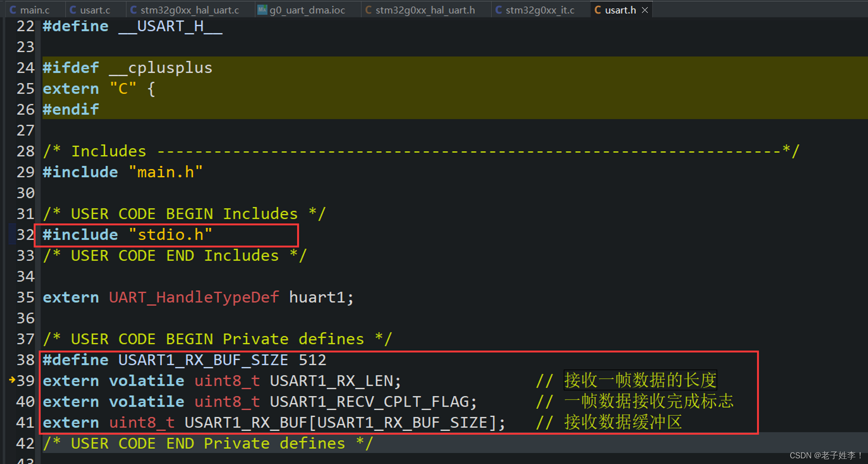Click the #endif directive on line 26
868x464 pixels.
(x=71, y=109)
